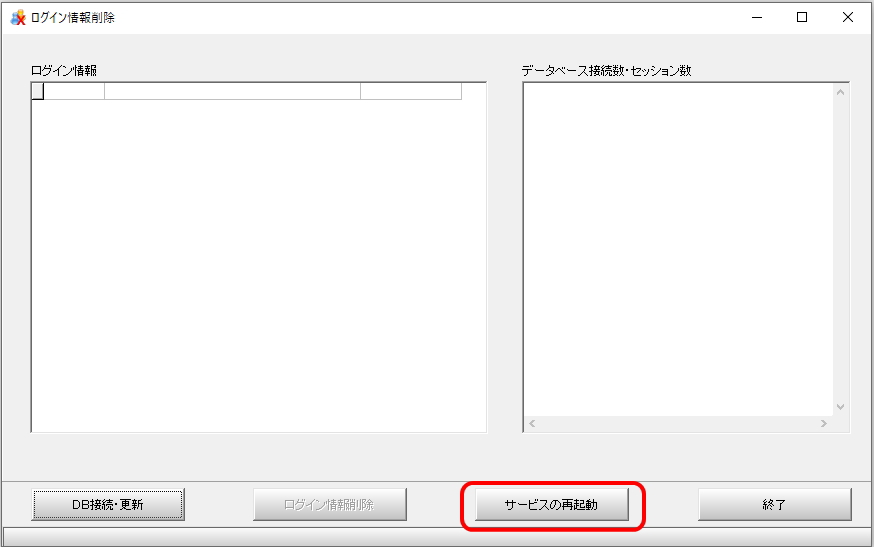
Task: Restart the service with サービスの再起動 button
Action: [x=552, y=505]
